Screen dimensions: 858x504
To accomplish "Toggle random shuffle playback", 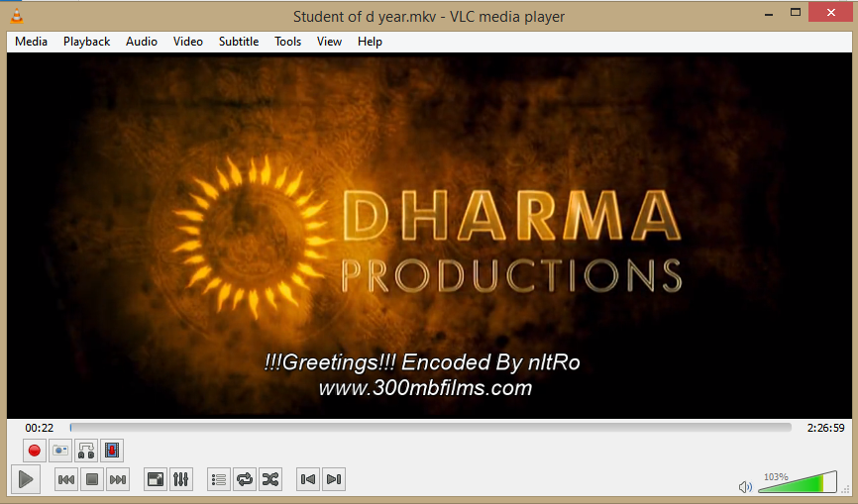I will pyautogui.click(x=270, y=479).
